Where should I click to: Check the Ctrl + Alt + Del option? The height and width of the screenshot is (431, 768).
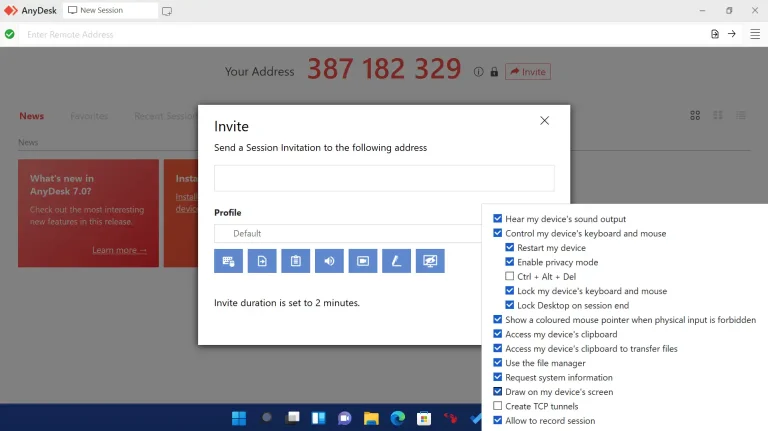coord(509,276)
